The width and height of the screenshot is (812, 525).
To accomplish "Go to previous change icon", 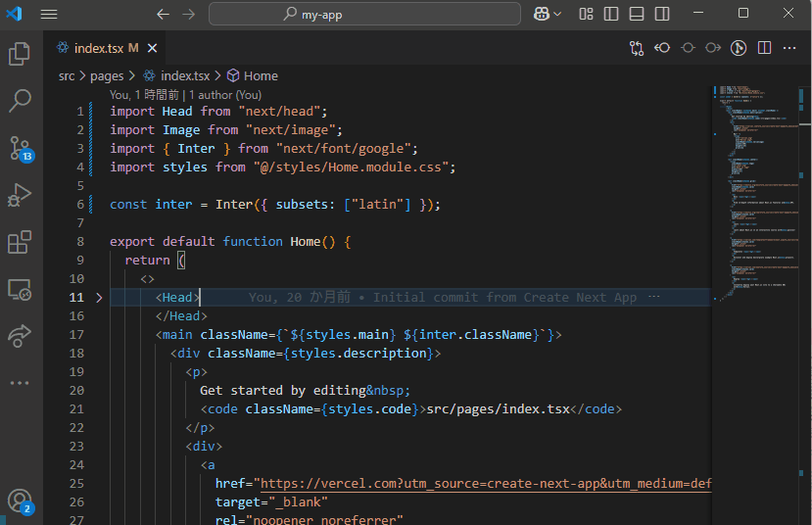I will [662, 48].
